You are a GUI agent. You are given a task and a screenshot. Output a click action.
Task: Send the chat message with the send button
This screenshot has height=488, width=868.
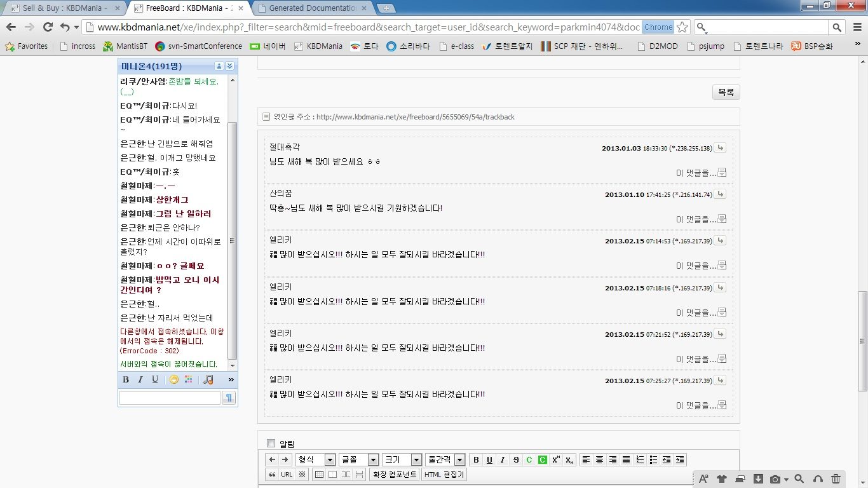(x=229, y=398)
